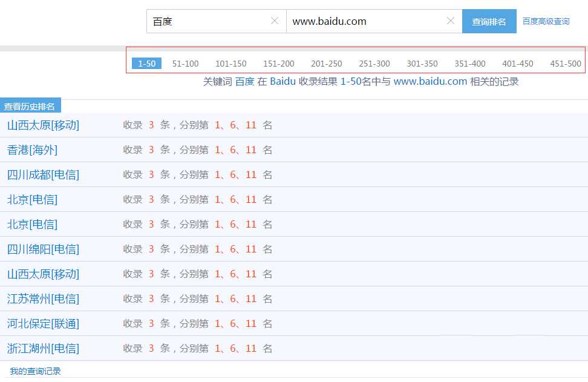Clear the www.baidu.com field with × icon
The image size is (588, 382).
coord(451,21)
